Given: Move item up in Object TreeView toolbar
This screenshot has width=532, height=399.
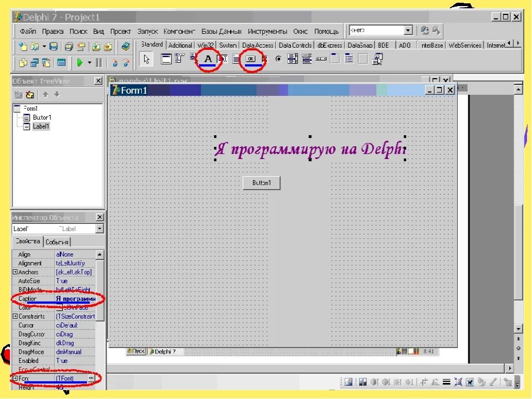Looking at the screenshot, I should [x=45, y=94].
